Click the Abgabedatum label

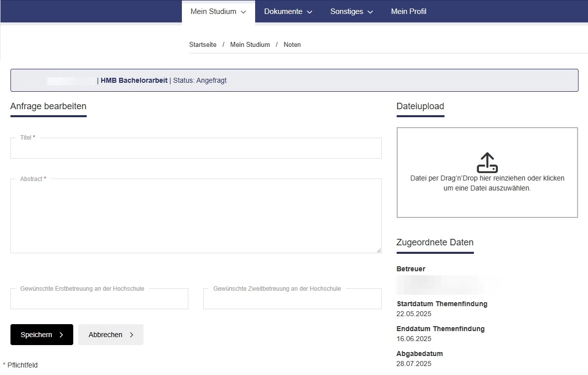[x=419, y=354]
